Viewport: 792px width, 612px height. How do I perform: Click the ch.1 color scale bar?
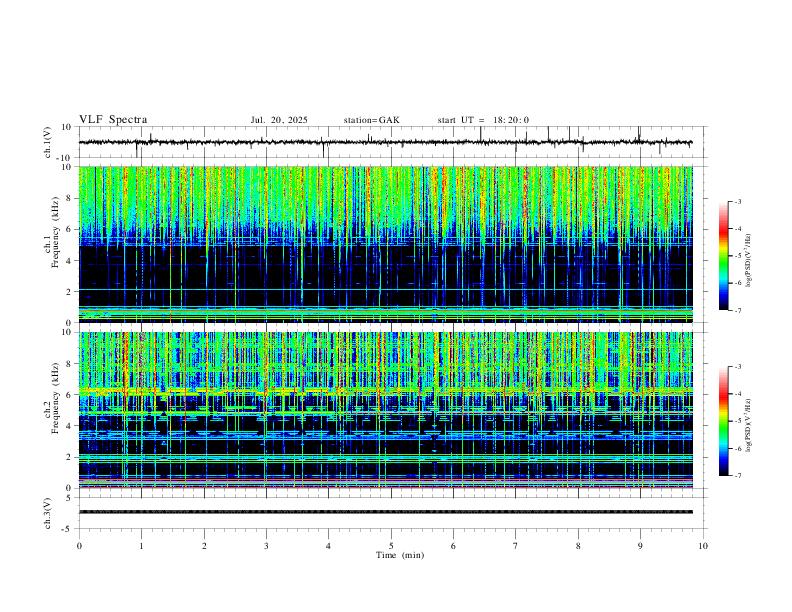pos(723,256)
